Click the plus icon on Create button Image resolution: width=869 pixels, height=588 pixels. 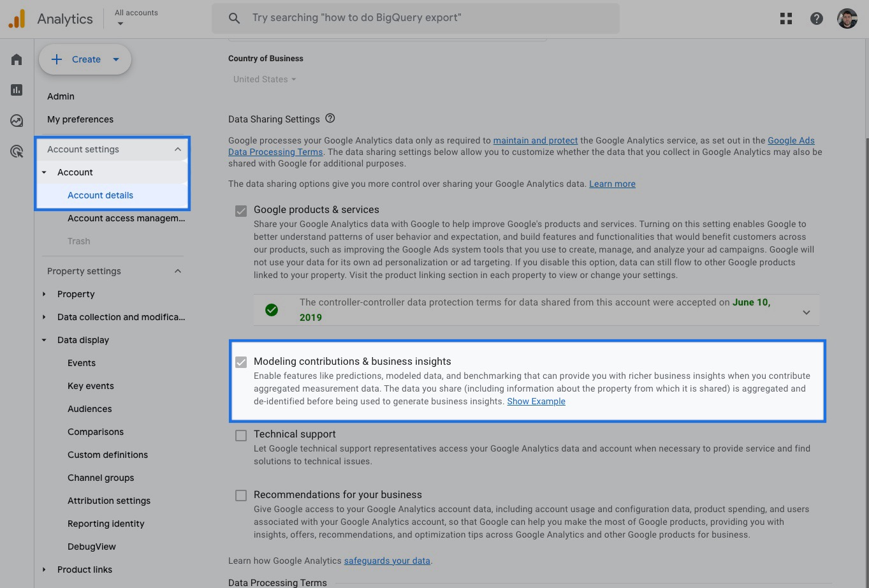pos(57,59)
